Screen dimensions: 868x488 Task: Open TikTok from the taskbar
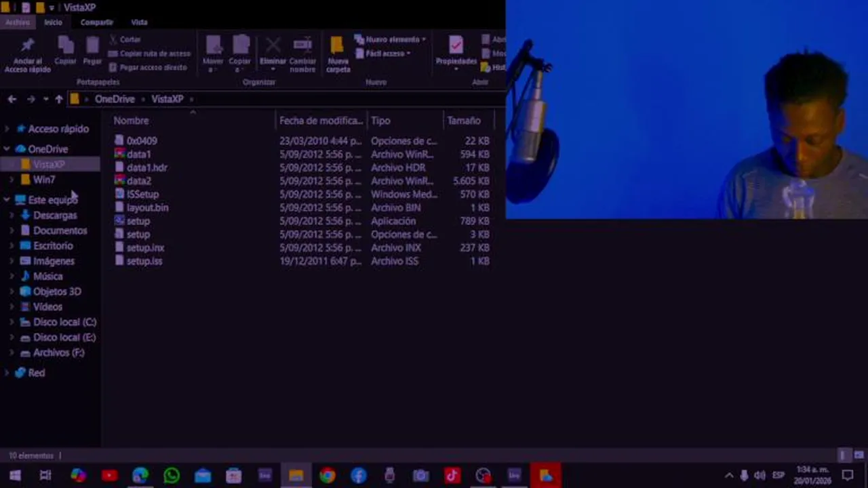(452, 476)
